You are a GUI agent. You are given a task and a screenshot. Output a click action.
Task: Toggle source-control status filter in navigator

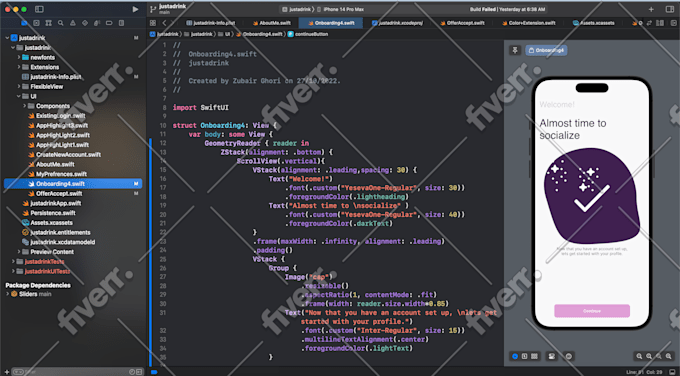point(139,372)
